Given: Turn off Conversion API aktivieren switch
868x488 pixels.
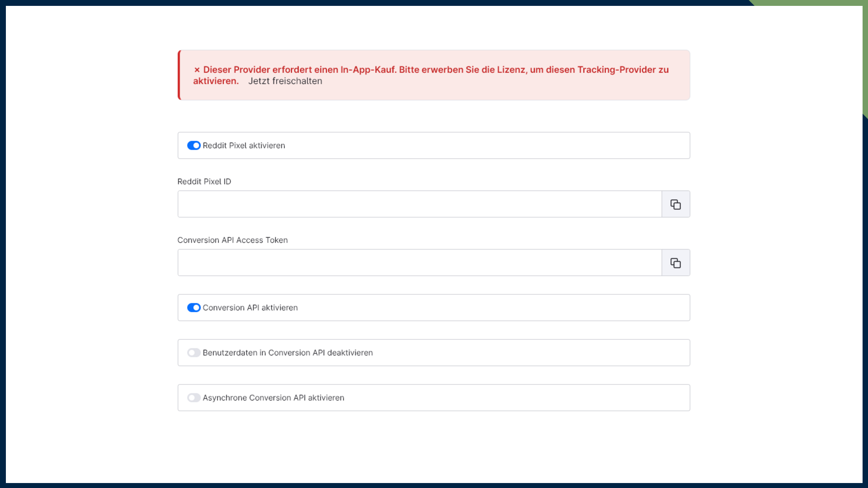Looking at the screenshot, I should pyautogui.click(x=193, y=308).
